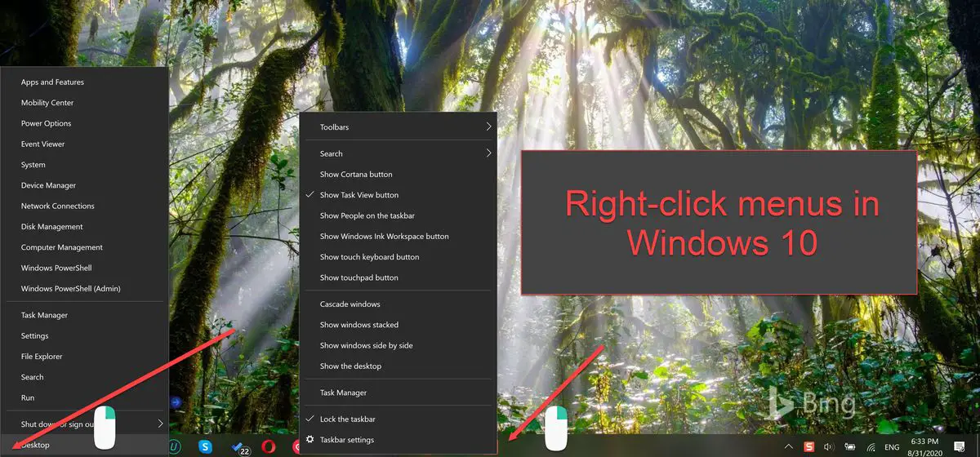Open Computer Management
980x457 pixels.
84,247
